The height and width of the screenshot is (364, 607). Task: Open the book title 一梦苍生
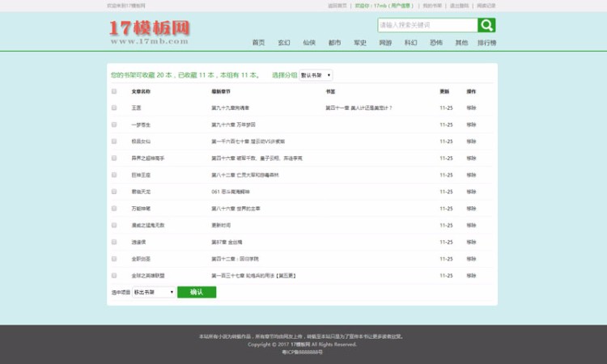coord(141,125)
